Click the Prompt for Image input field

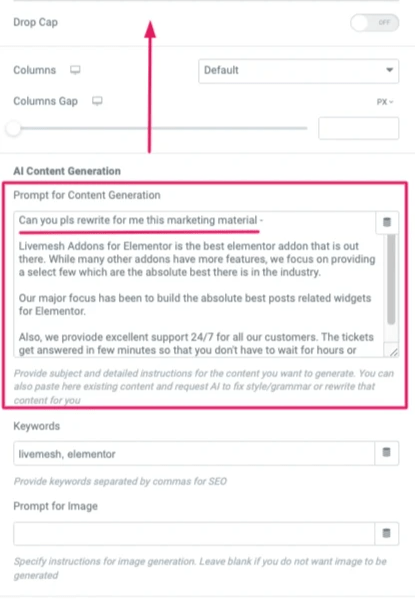(x=194, y=533)
